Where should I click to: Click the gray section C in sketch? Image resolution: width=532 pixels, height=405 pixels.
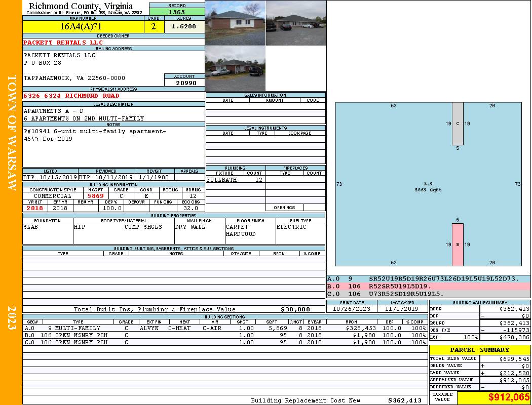(458, 124)
